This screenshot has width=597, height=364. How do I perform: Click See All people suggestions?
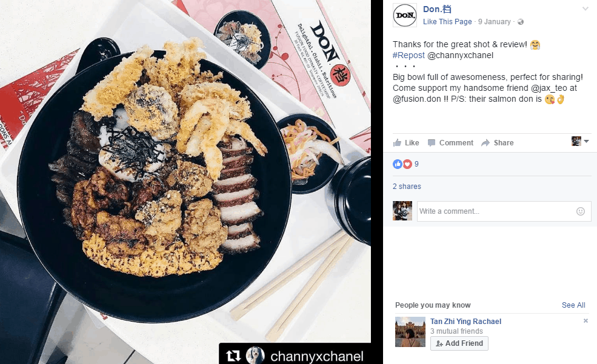tap(573, 305)
